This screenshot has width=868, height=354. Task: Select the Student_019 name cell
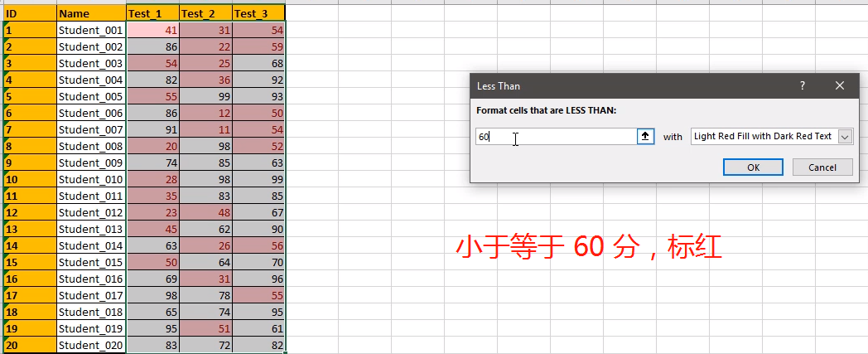click(x=91, y=328)
